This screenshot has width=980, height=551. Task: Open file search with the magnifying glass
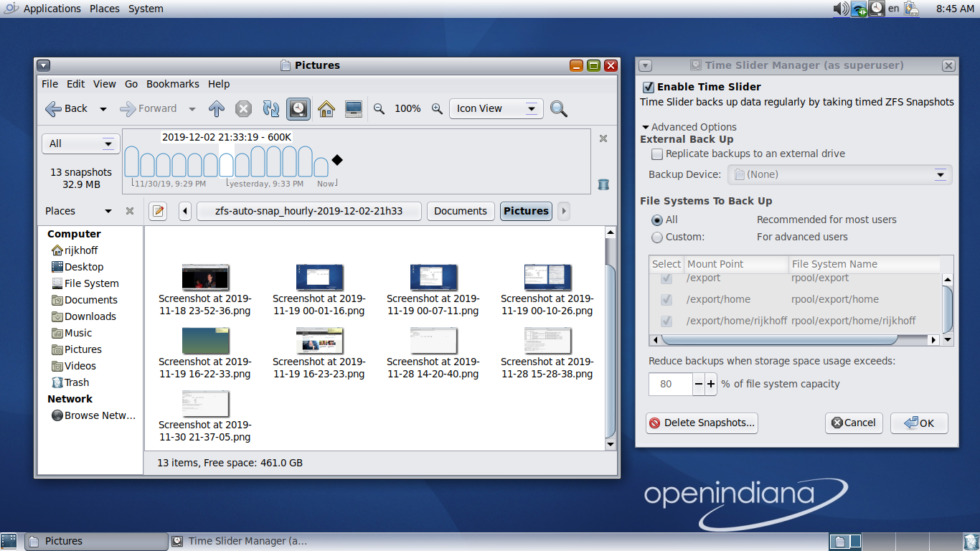coord(559,108)
